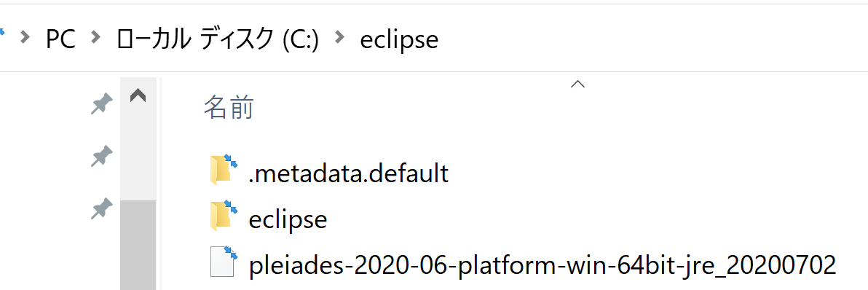Select the eclipse folder icon in file list
Image resolution: width=868 pixels, height=290 pixels.
tap(224, 215)
